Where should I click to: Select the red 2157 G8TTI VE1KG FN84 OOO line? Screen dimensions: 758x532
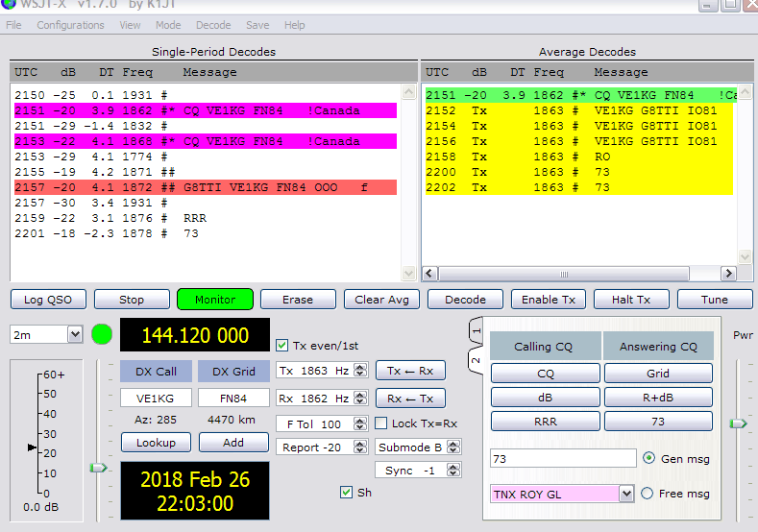pos(206,187)
